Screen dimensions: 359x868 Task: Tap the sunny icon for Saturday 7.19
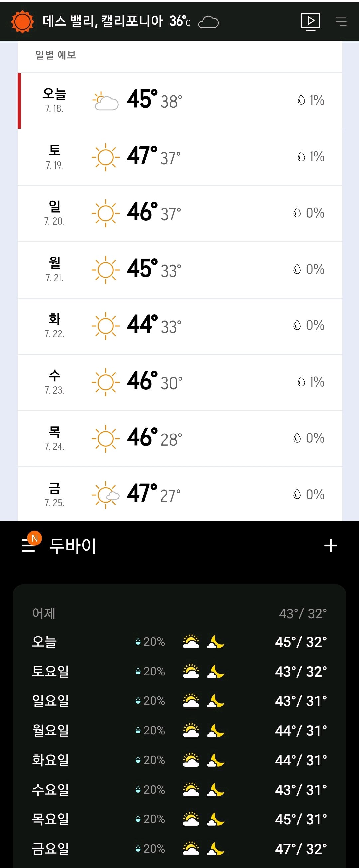(x=105, y=157)
